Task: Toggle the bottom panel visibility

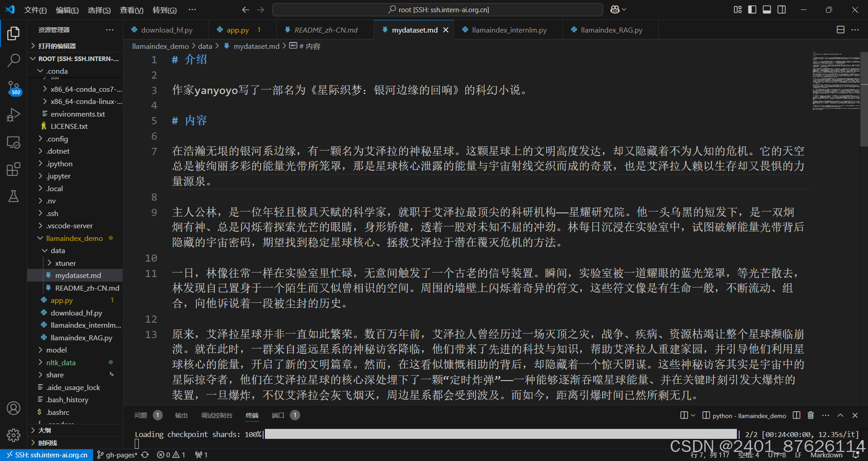Action: [767, 9]
